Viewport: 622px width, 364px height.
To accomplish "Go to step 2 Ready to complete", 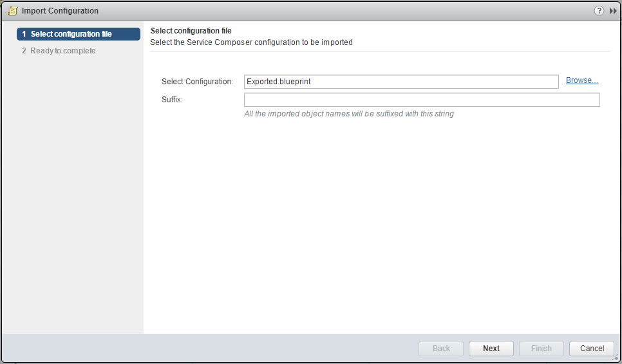I will click(x=62, y=51).
